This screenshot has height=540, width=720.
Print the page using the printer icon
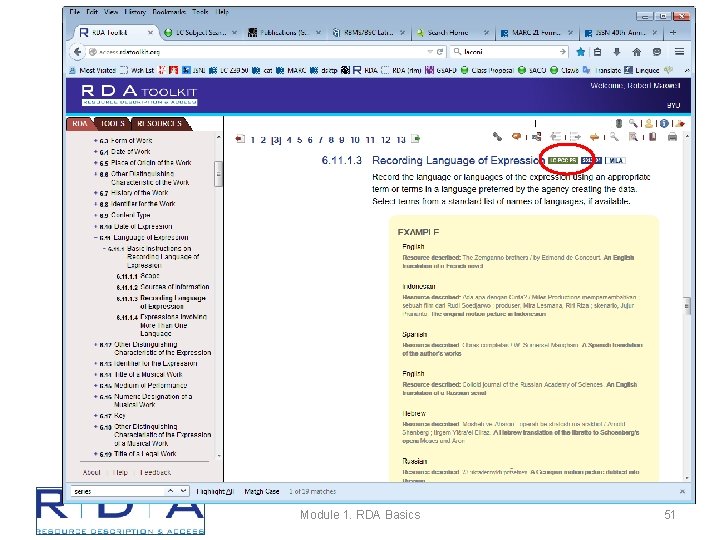coord(672,137)
